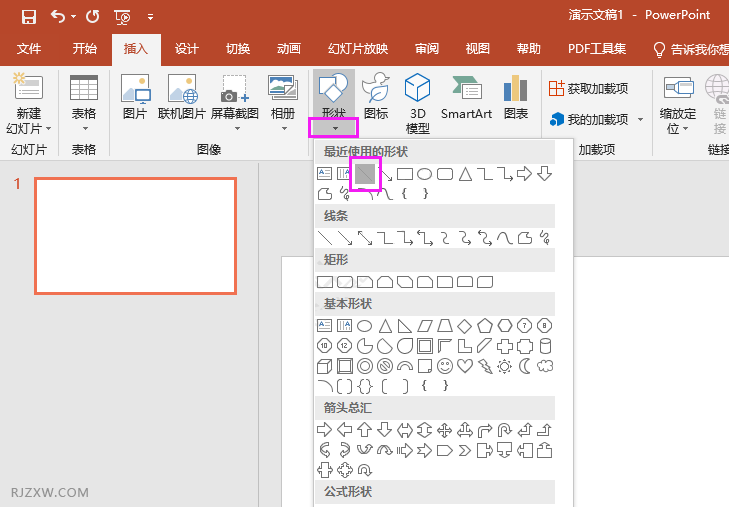Open the 视图 tab
This screenshot has width=729, height=507.
click(x=478, y=49)
